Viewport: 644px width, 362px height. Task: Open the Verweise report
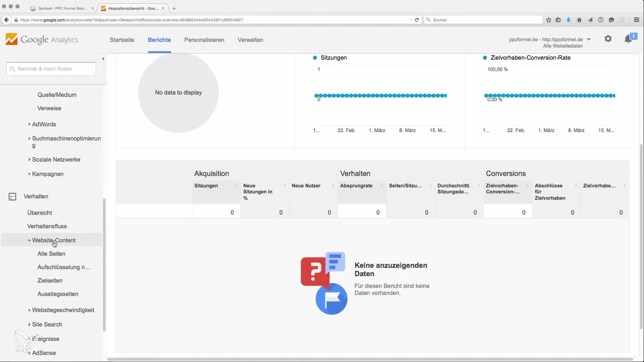[x=49, y=108]
